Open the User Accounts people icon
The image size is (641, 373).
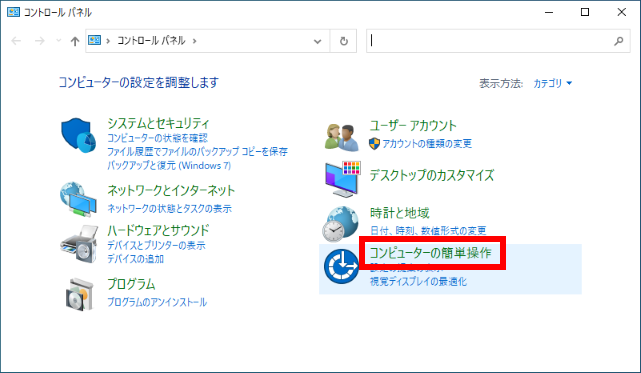click(342, 137)
